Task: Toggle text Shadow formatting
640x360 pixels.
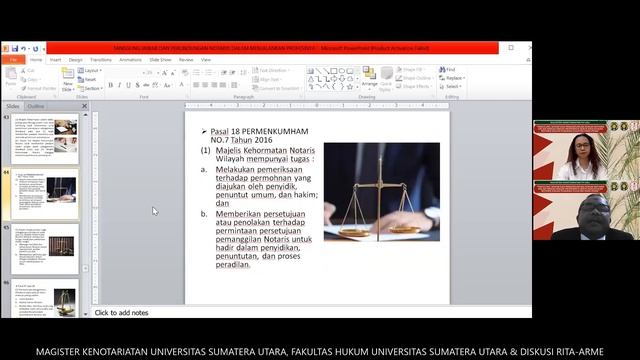Action: (x=137, y=85)
